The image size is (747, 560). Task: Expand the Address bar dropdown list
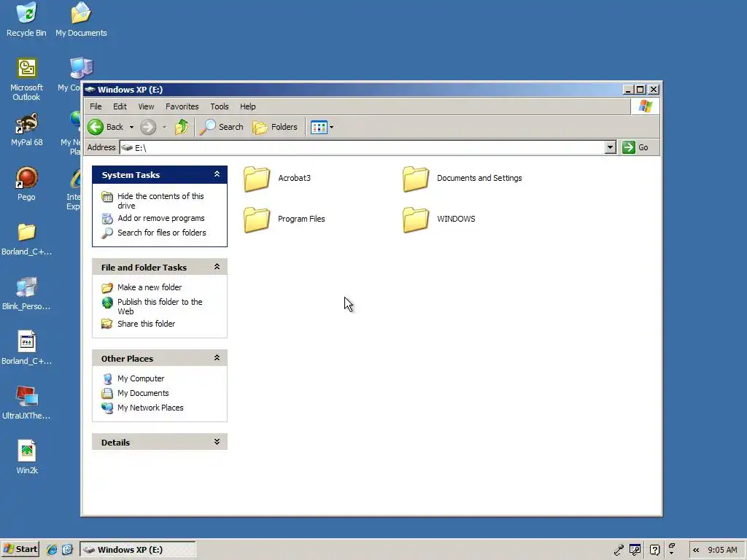point(611,147)
